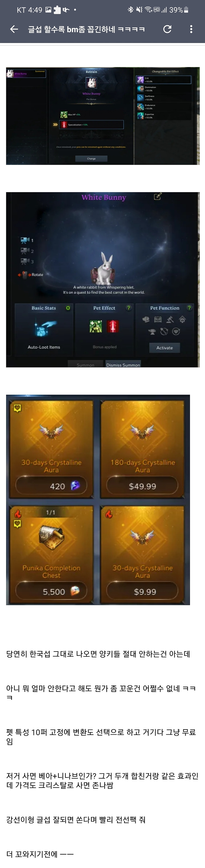Tap the back arrow in header
205x868 pixels.
(14, 29)
